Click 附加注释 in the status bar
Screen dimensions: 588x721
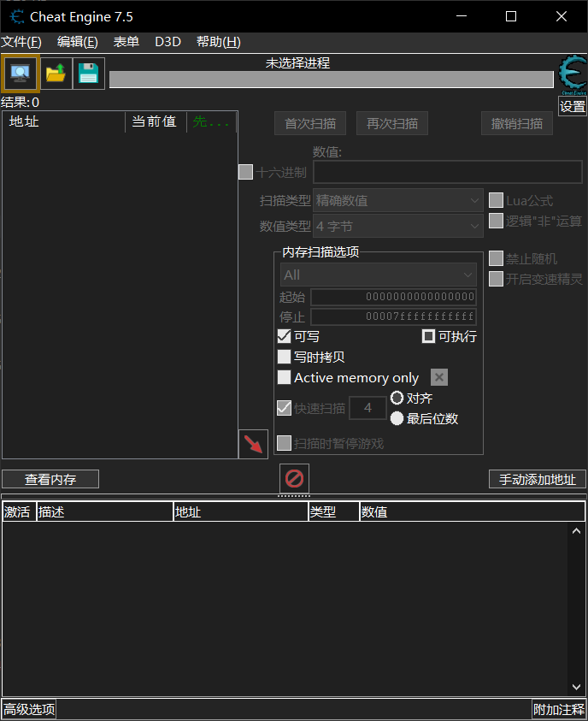point(559,709)
